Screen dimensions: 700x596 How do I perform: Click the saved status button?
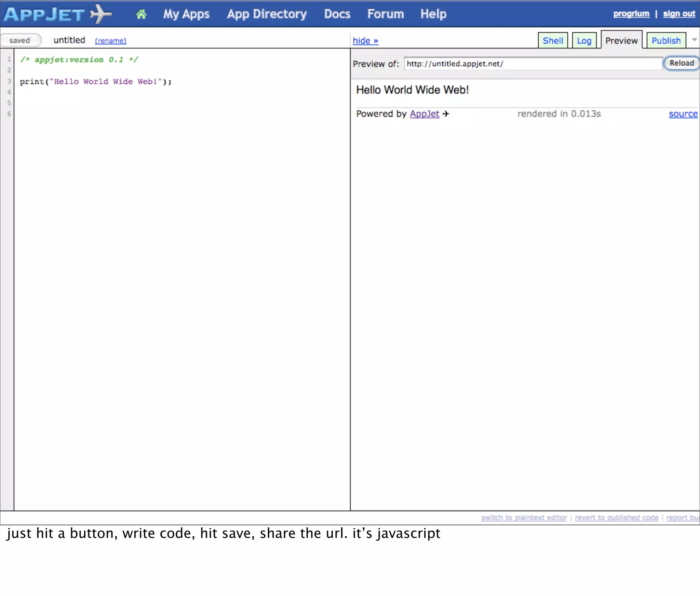20,40
